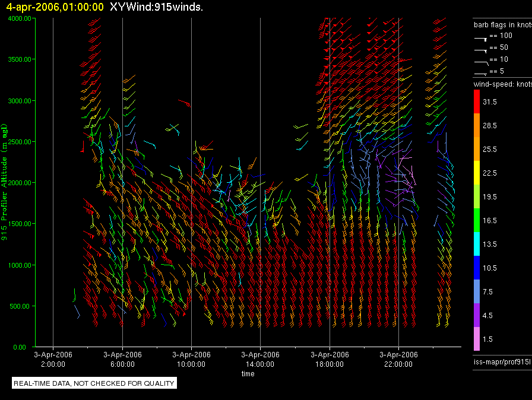
Task: Click the 31.5 wind-speed scale value
Action: (x=490, y=101)
